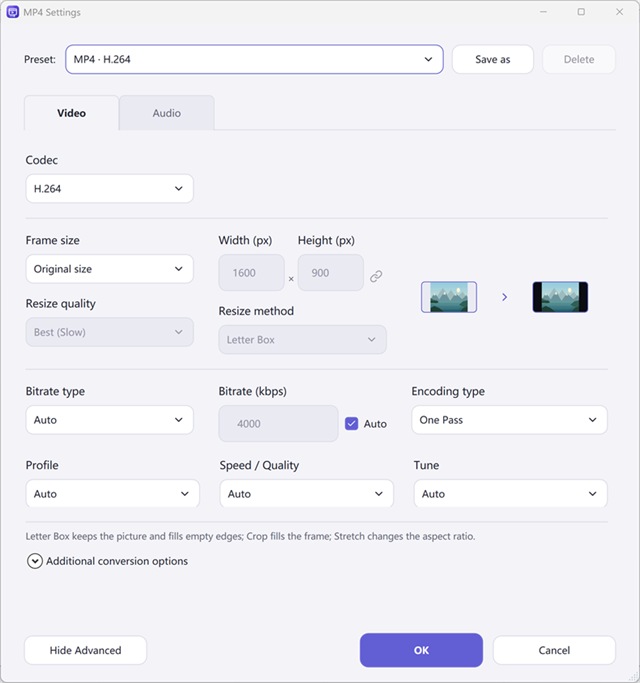
Task: Open the Frame size dropdown
Action: click(x=109, y=269)
